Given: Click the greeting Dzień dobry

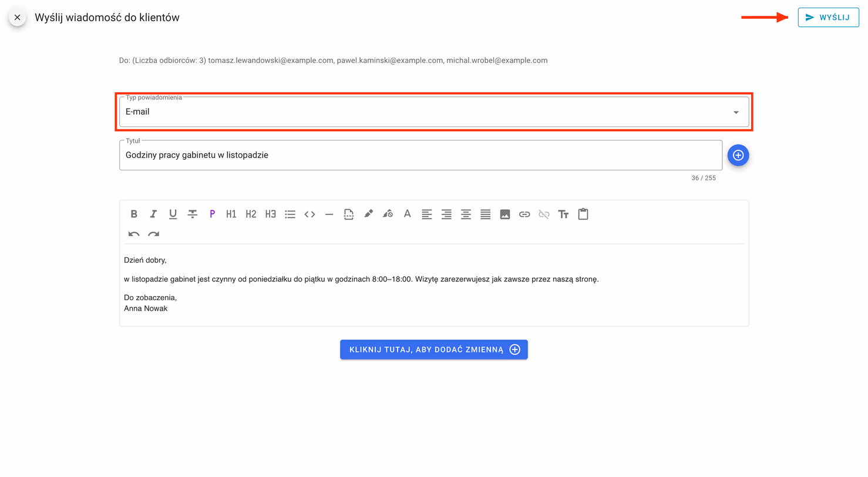Looking at the screenshot, I should click(x=145, y=260).
